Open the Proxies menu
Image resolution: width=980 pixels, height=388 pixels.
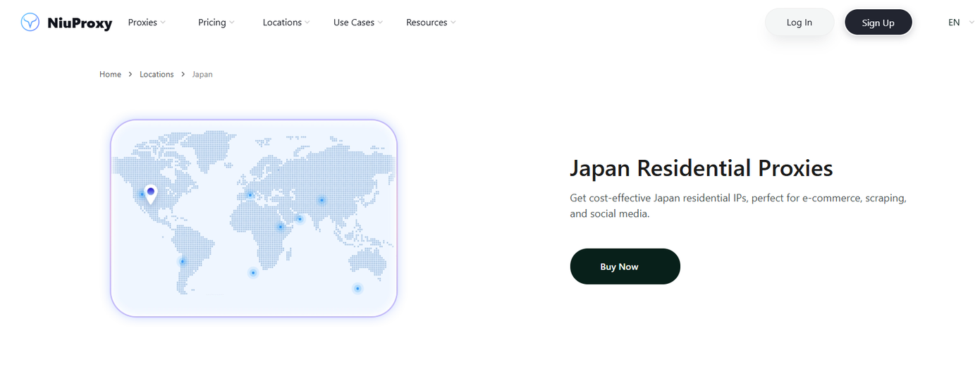[142, 23]
